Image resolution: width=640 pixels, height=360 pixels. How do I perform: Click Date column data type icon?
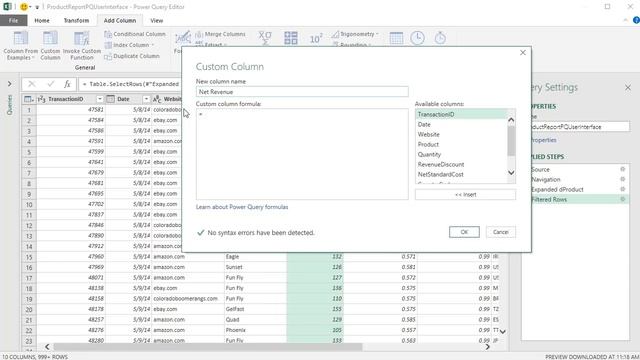110,99
